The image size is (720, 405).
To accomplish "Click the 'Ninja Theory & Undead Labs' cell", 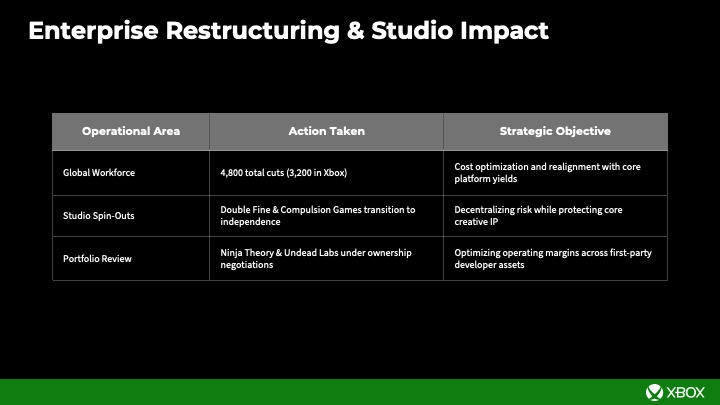I will tap(326, 259).
